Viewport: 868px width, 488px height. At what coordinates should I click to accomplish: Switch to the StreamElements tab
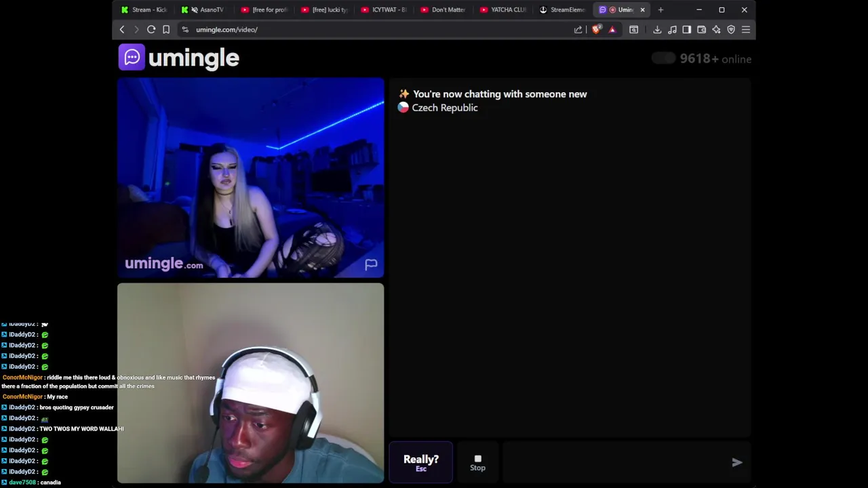tap(563, 9)
